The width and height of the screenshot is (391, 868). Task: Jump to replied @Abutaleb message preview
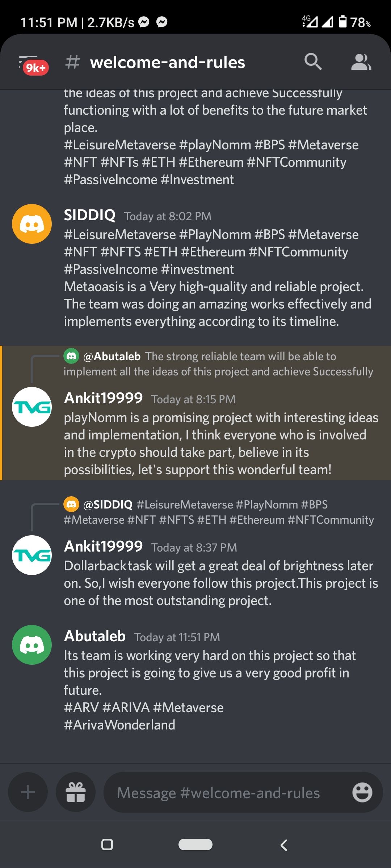click(218, 364)
